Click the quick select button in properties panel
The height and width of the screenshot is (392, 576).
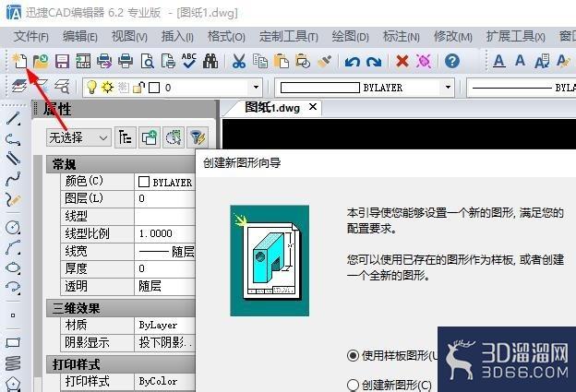tap(174, 137)
